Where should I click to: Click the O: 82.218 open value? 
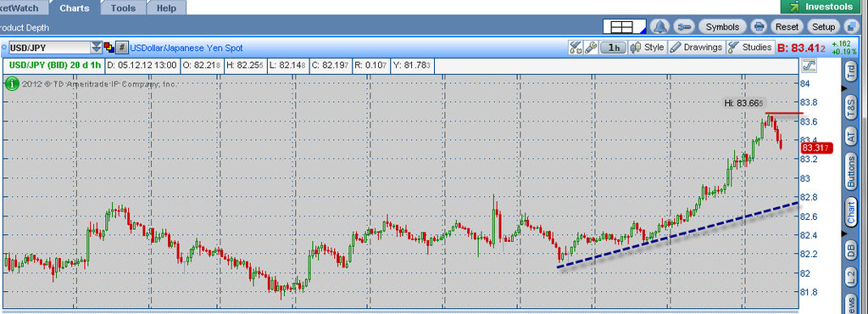[x=202, y=65]
